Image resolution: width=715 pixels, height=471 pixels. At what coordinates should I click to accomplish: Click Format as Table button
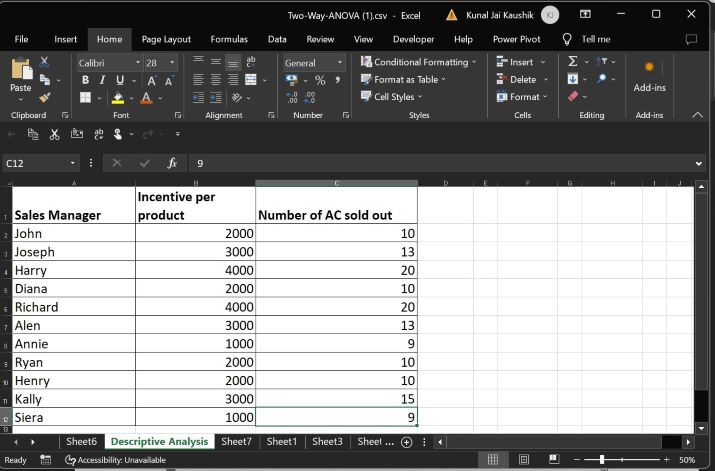(x=405, y=80)
